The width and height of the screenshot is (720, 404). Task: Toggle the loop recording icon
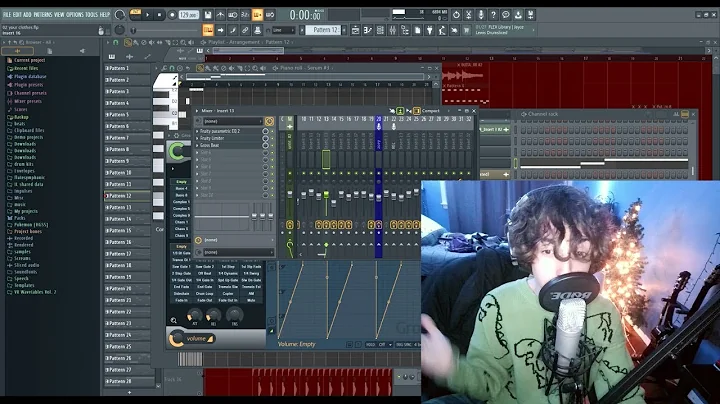270,15
